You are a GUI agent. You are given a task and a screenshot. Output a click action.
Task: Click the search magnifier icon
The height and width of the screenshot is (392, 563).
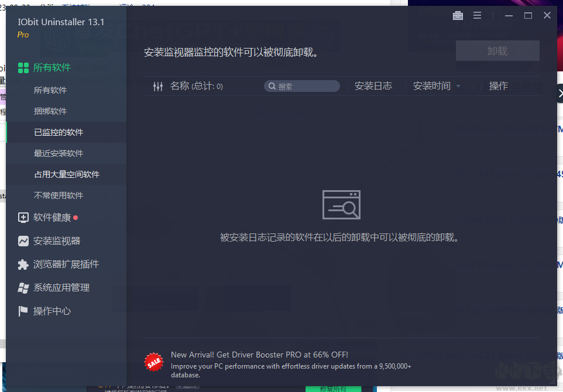coord(272,86)
